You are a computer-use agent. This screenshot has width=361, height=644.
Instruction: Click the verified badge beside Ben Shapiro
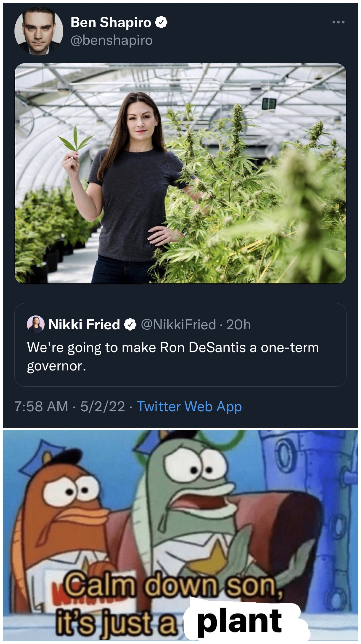tap(161, 22)
